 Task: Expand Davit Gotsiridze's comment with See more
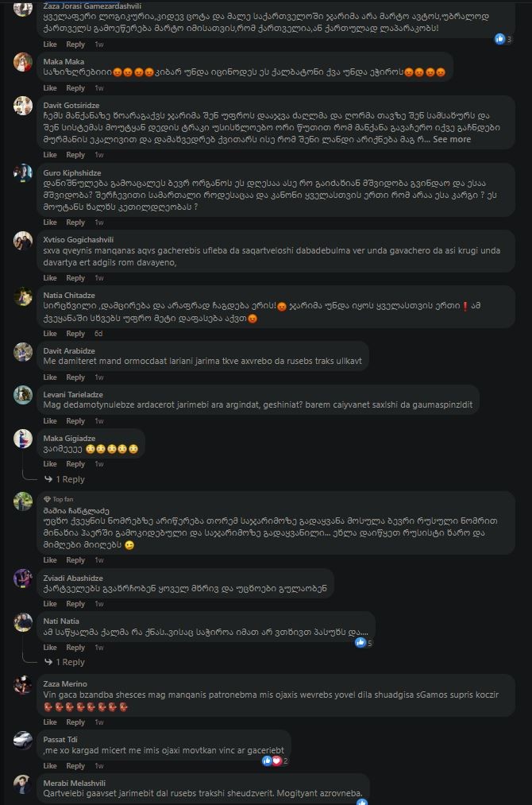452,139
